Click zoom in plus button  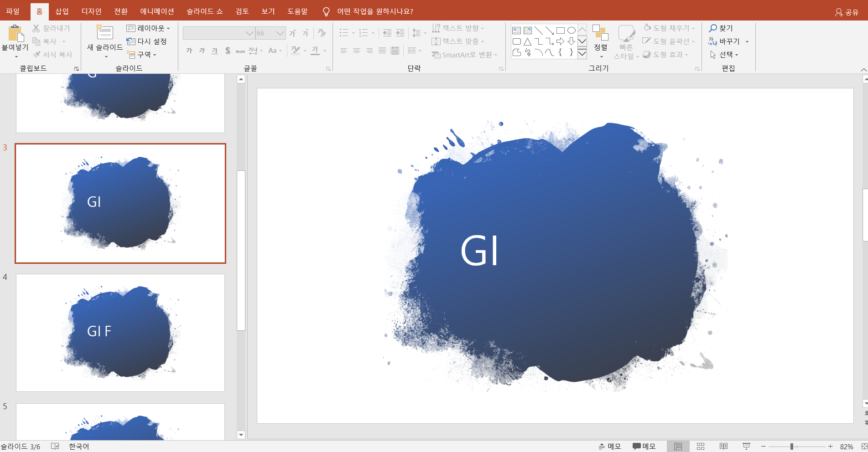point(831,447)
